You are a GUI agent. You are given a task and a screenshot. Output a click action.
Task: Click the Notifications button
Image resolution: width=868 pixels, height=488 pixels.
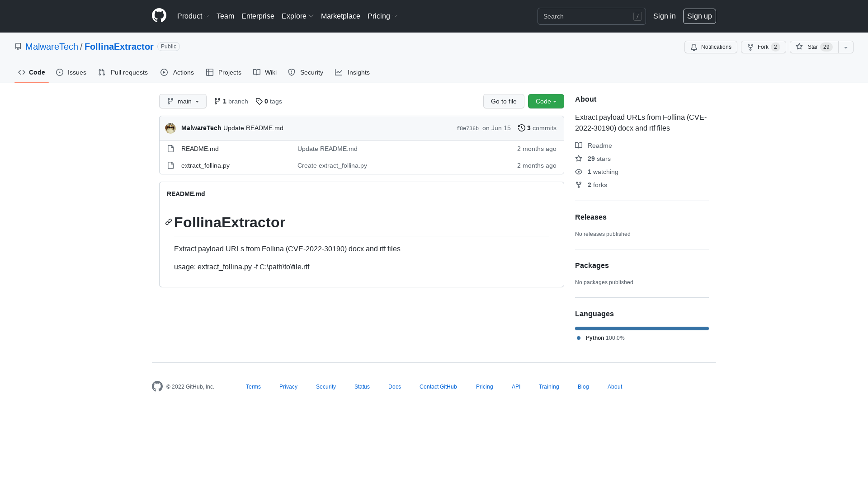click(711, 47)
